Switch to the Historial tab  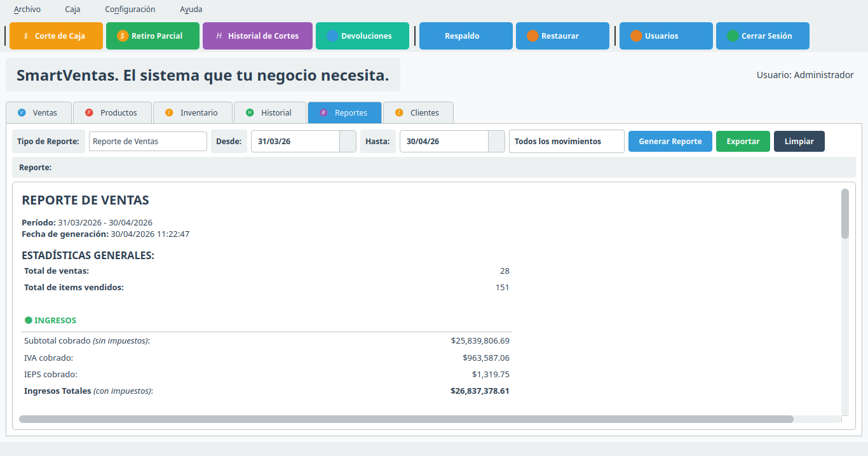click(x=269, y=112)
